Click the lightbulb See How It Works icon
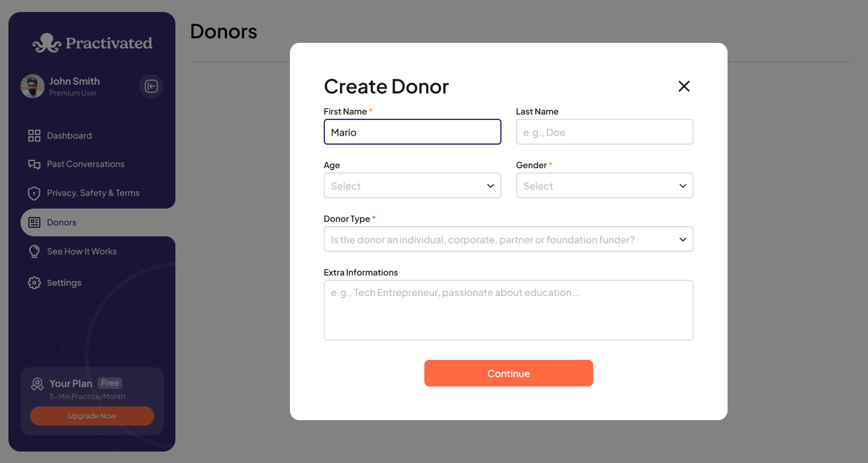 coord(34,251)
